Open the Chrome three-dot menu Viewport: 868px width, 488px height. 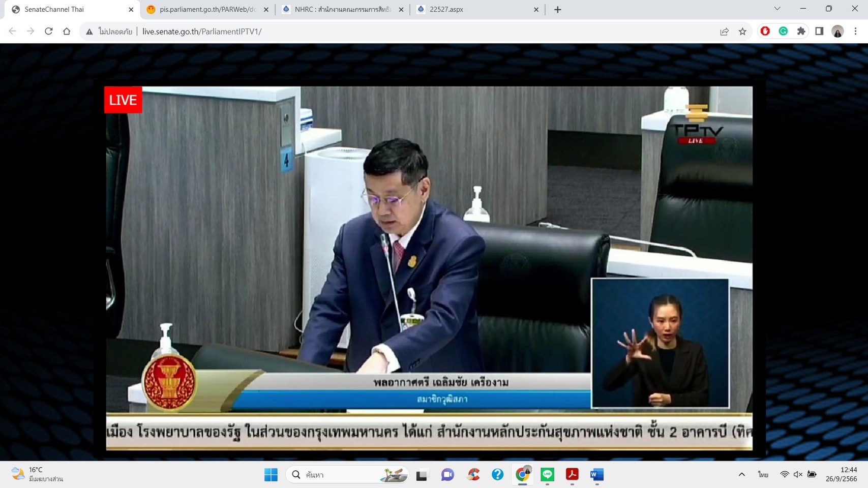pyautogui.click(x=856, y=32)
